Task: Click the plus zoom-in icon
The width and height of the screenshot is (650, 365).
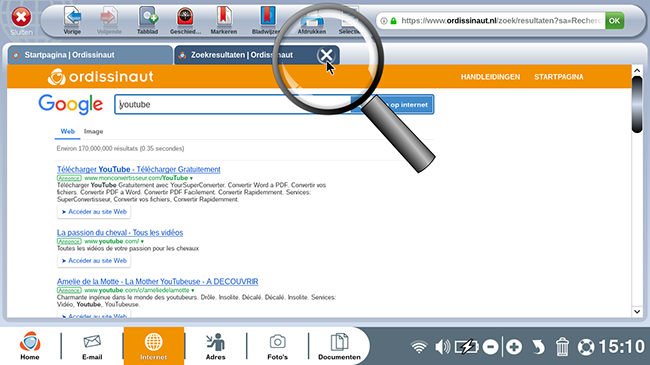Action: [514, 347]
